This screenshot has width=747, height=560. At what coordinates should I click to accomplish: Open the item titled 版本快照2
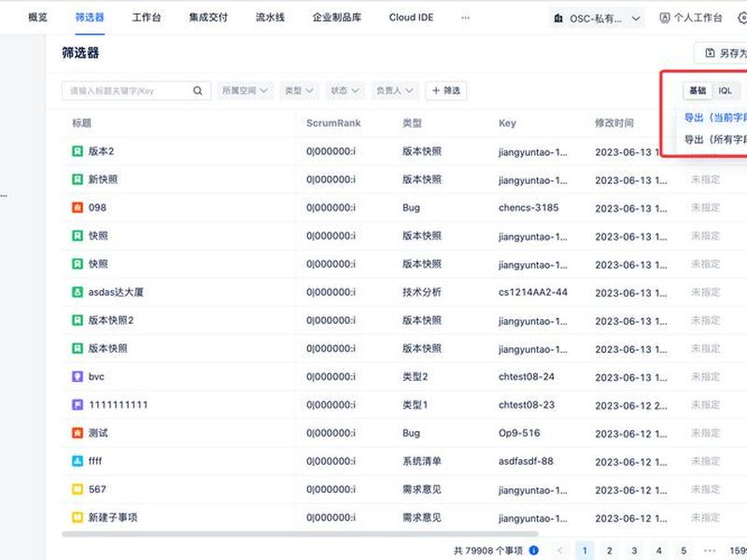click(x=111, y=320)
